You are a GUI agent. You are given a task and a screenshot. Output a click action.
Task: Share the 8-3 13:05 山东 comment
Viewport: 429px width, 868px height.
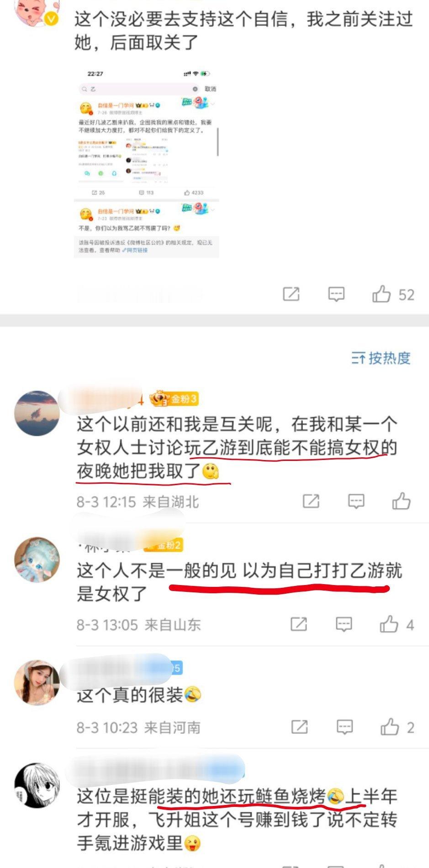(x=299, y=624)
